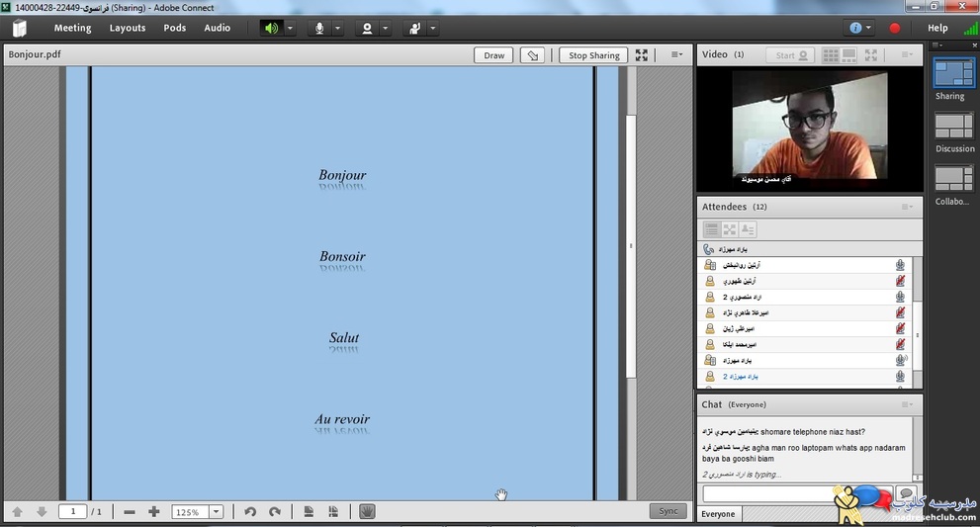Select the Sharing layout thumbnail
This screenshot has width=980, height=527.
pos(953,73)
